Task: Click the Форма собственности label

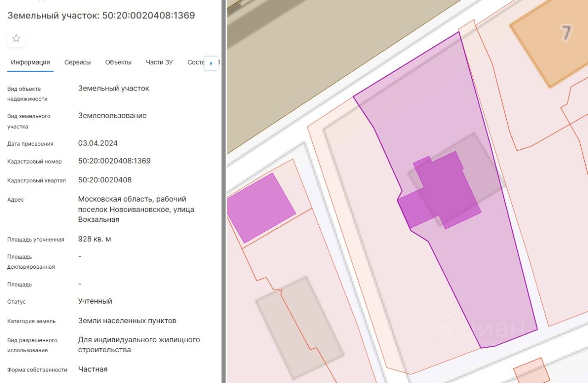Action: [37, 370]
